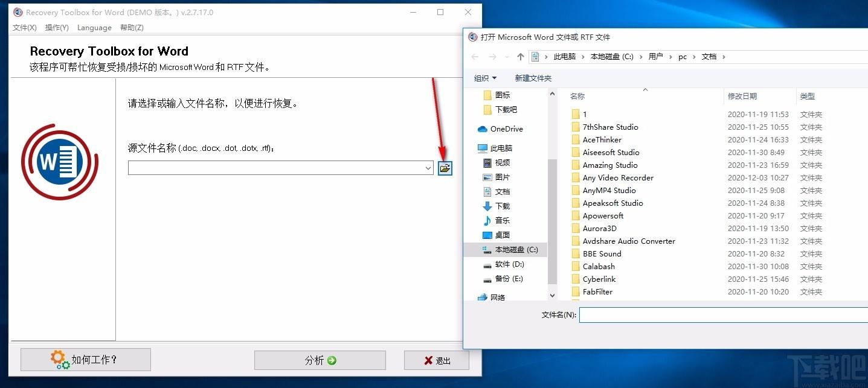Screen dimensions: 868x388
Task: Select 文档 in the navigation pane
Action: point(503,192)
